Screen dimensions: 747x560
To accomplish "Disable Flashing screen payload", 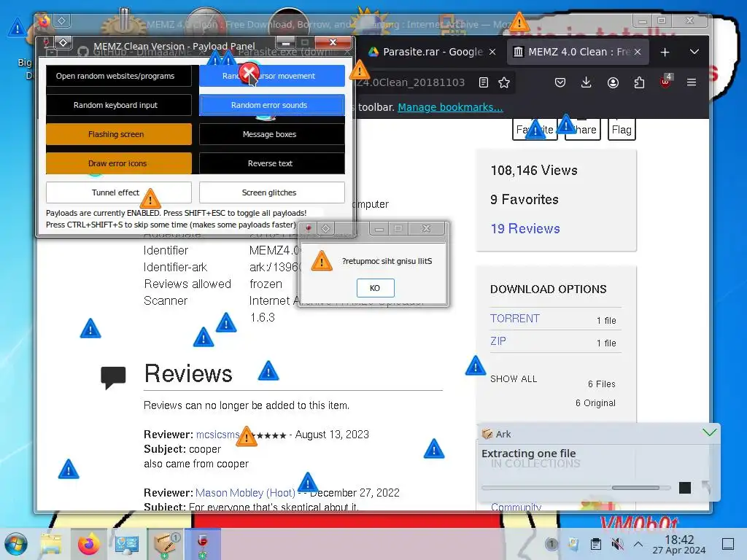I will click(x=119, y=134).
